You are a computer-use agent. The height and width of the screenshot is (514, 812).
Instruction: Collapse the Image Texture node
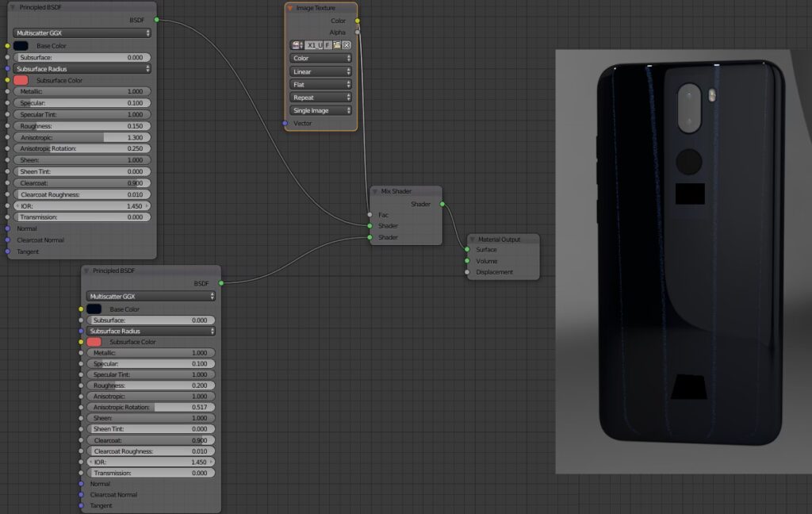point(290,8)
